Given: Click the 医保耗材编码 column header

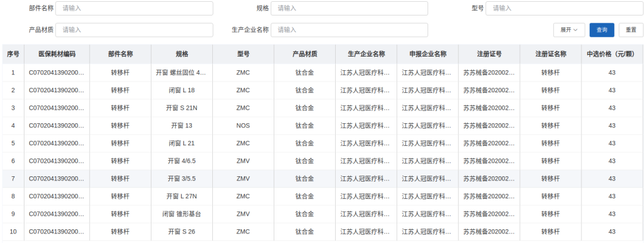Looking at the screenshot, I should coord(57,54).
